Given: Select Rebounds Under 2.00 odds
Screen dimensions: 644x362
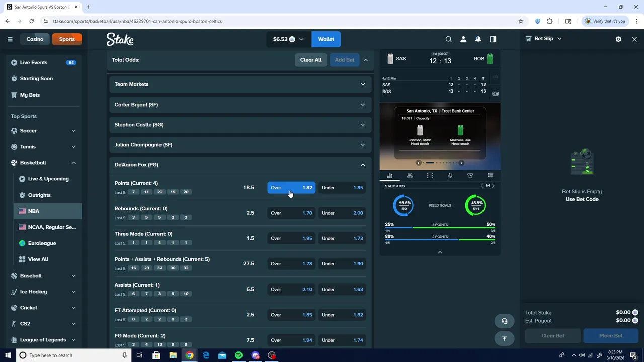Looking at the screenshot, I should (342, 213).
